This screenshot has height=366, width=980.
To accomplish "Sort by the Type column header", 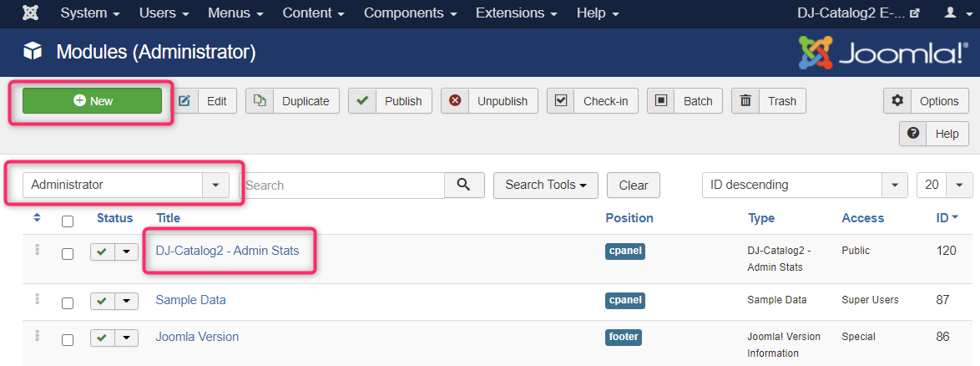I will (x=761, y=218).
